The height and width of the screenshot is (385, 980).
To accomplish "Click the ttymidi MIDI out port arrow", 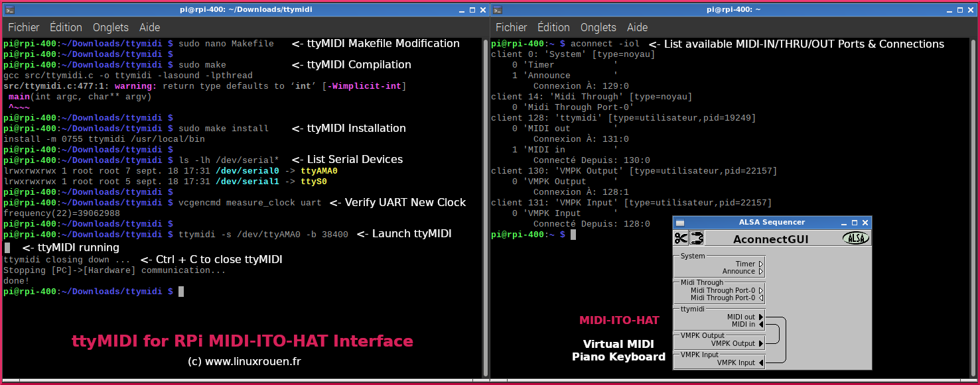I will pyautogui.click(x=761, y=317).
